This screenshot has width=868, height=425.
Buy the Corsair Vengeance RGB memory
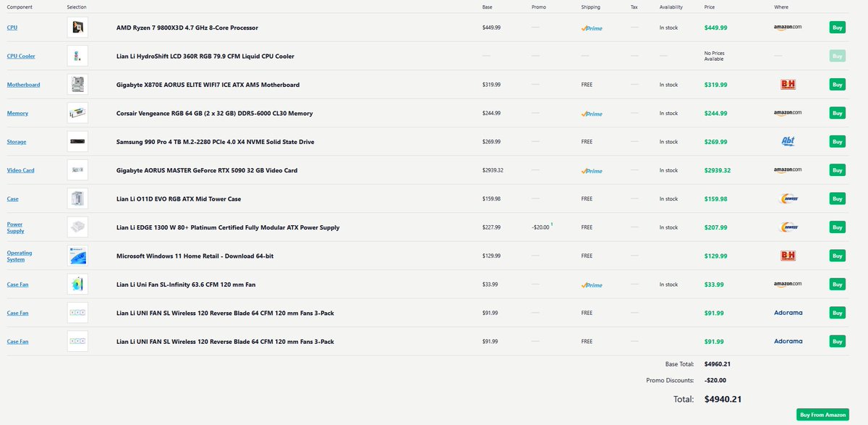click(x=837, y=113)
